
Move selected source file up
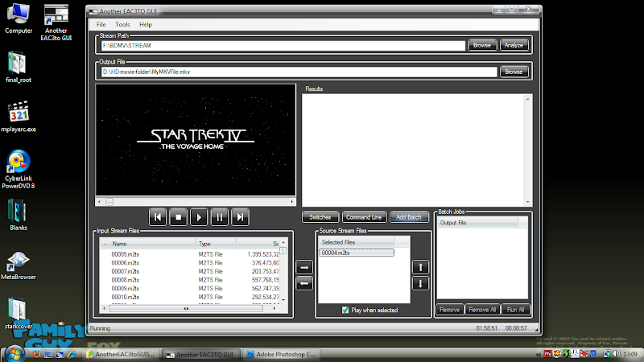(420, 267)
